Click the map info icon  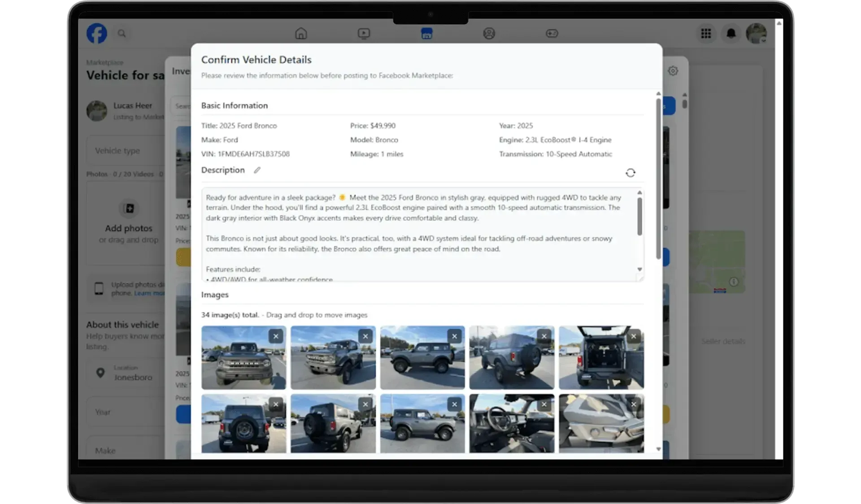point(734,282)
